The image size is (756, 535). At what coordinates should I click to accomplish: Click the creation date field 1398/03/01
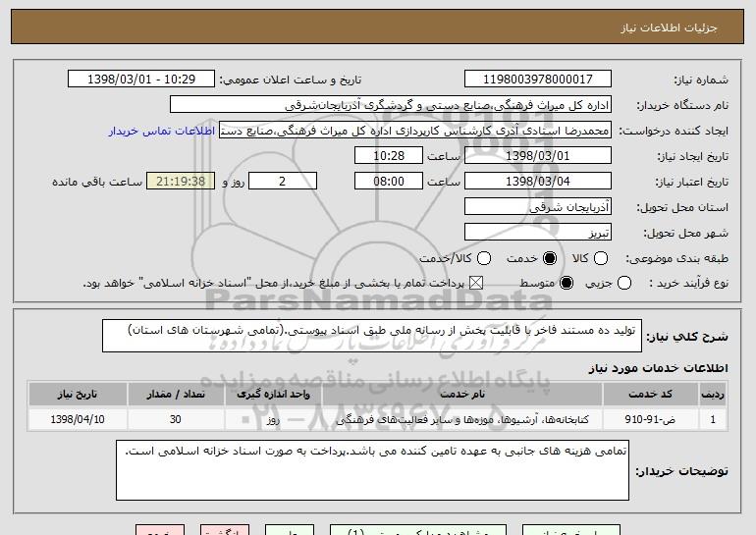[538, 156]
